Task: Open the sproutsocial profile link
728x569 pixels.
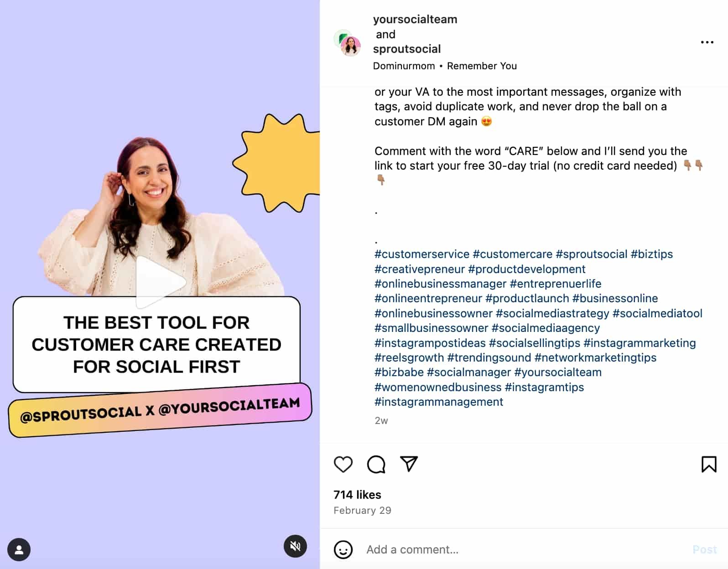Action: click(x=406, y=49)
